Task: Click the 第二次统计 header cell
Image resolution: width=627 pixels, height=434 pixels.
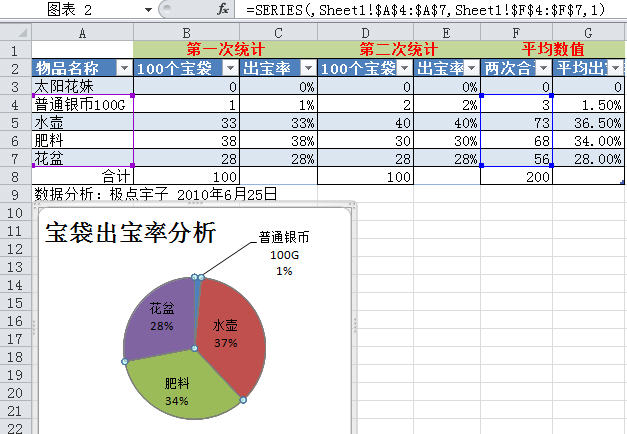Action: tap(398, 50)
